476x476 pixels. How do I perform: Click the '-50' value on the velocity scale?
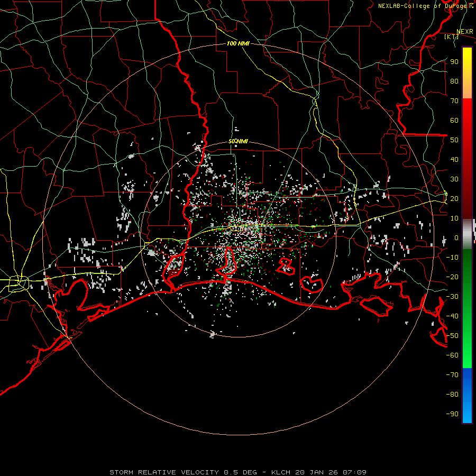[x=452, y=336]
